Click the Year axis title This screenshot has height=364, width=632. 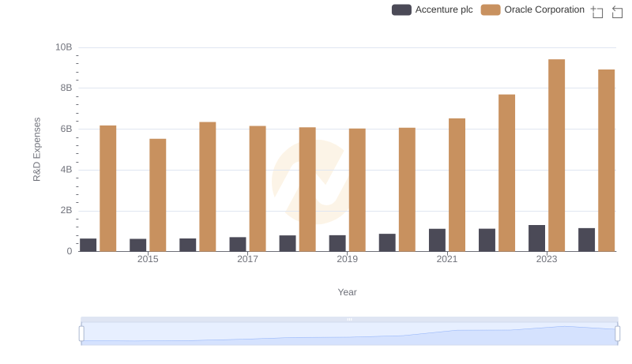tap(347, 292)
